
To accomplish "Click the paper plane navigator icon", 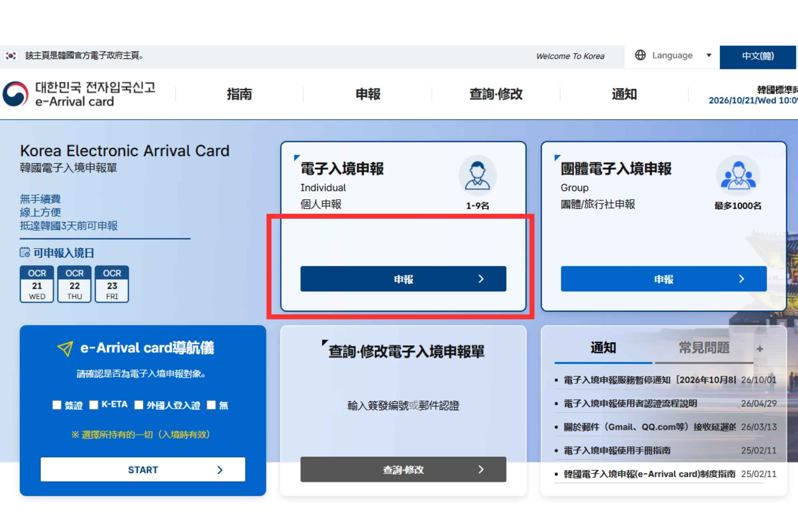I will coord(65,348).
